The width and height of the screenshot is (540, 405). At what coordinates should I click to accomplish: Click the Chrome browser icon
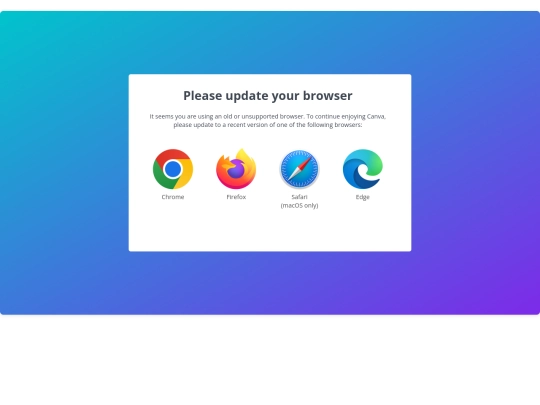coord(173,169)
